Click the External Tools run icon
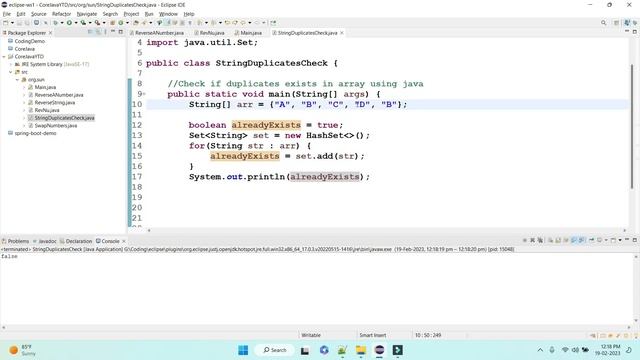 pyautogui.click(x=97, y=23)
